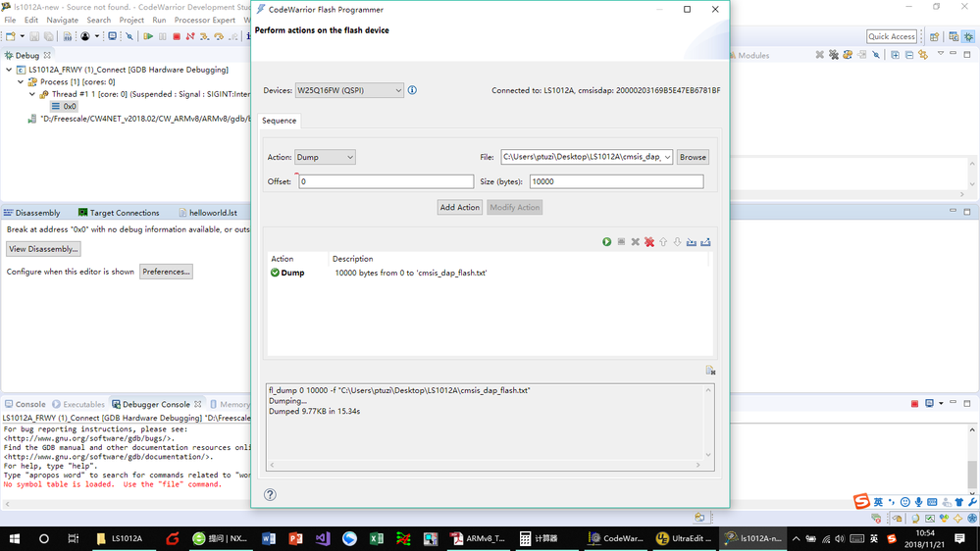The width and height of the screenshot is (980, 551).
Task: Click the Preferences... button
Action: pos(166,272)
